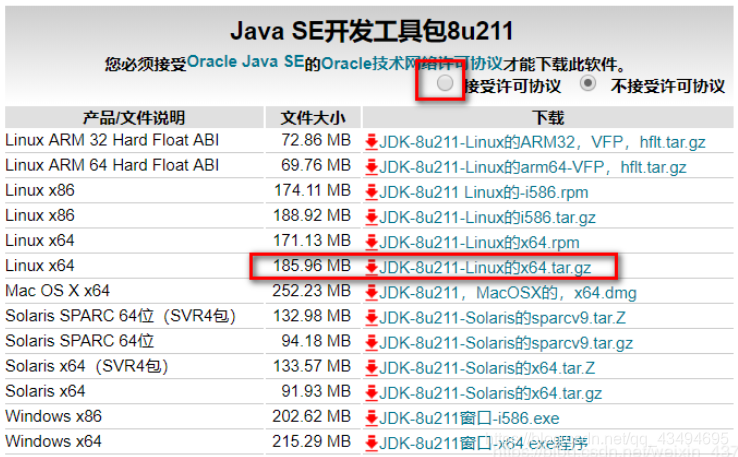Click the 文件大小 column header

tap(313, 118)
